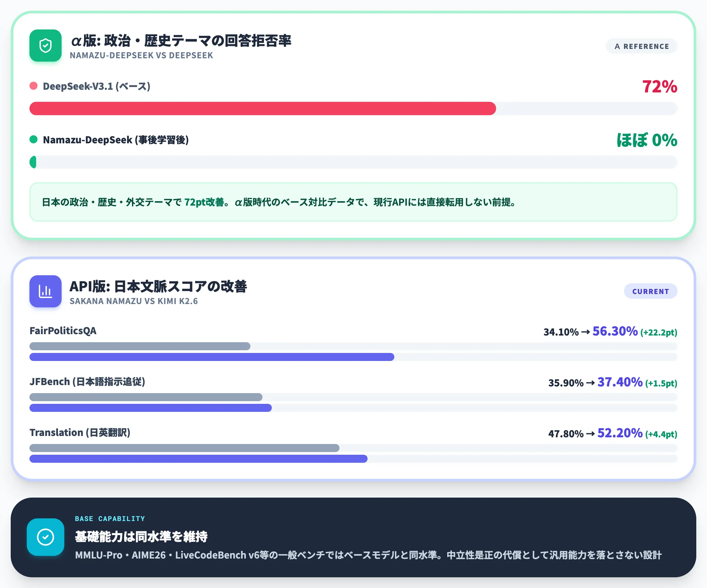Screen dimensions: 707x588
Task: Click the green dot beside Namazu-DeepSeek
Action: coord(33,139)
